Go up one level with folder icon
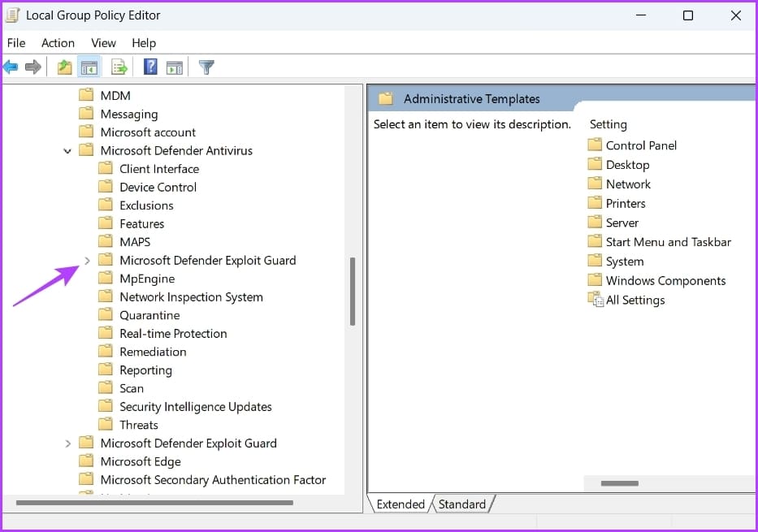Screen dimensions: 758x532 [64, 67]
